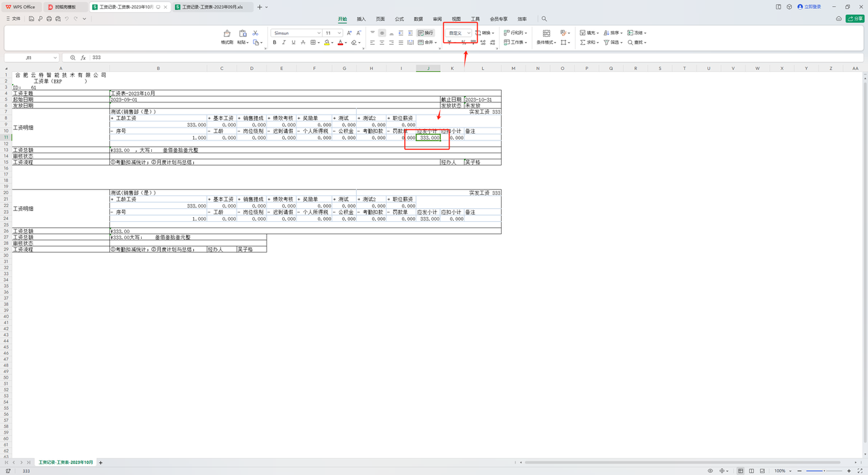The image size is (868, 475).
Task: Click the Convert (转换) button
Action: click(x=484, y=33)
